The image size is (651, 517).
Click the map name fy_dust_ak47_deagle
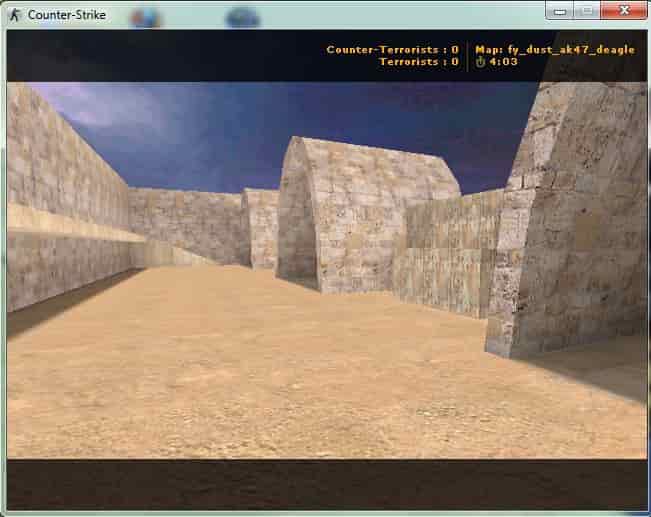pos(555,50)
